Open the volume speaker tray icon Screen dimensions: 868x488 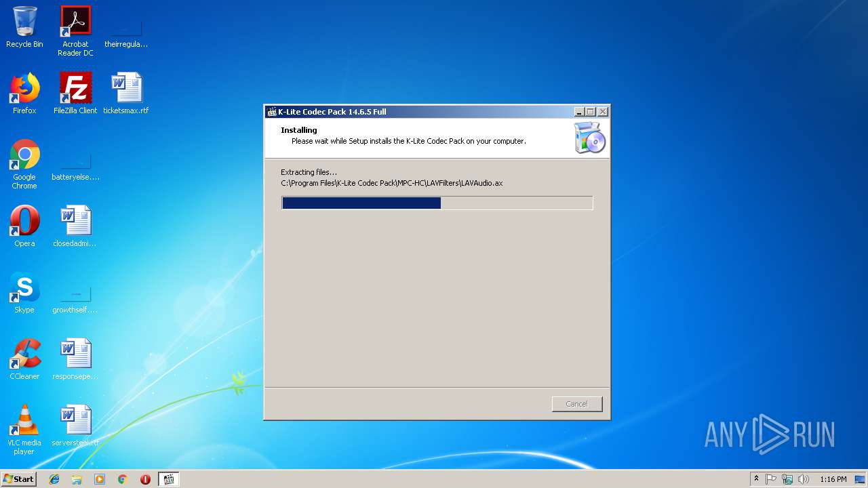(x=804, y=479)
